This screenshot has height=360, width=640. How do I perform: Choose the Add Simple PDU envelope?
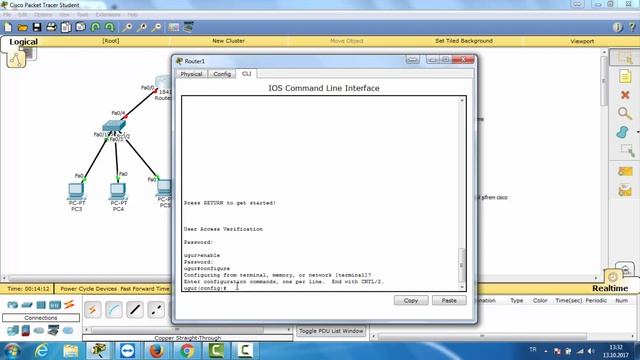pos(625,172)
